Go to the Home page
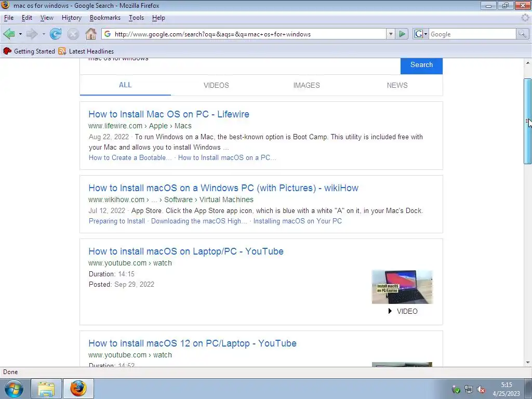532x399 pixels. pos(90,34)
